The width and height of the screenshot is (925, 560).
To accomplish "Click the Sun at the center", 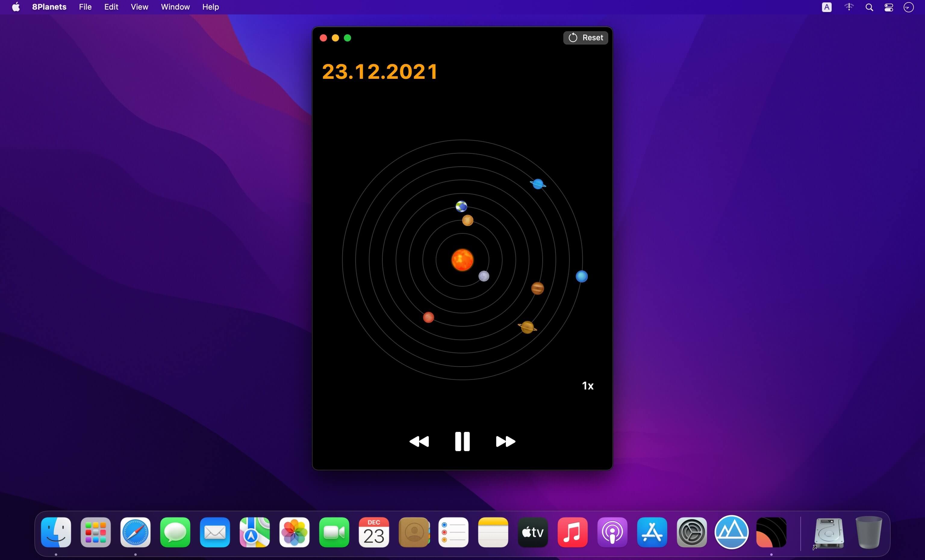I will [x=462, y=260].
